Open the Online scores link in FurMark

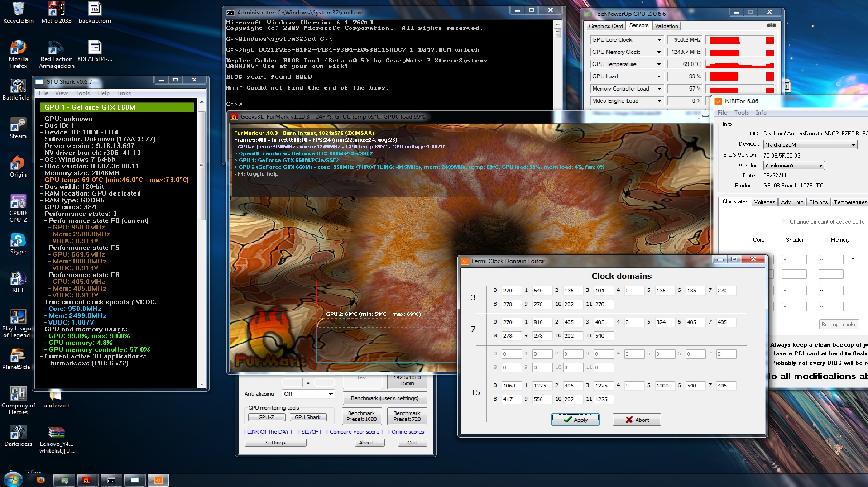click(408, 432)
